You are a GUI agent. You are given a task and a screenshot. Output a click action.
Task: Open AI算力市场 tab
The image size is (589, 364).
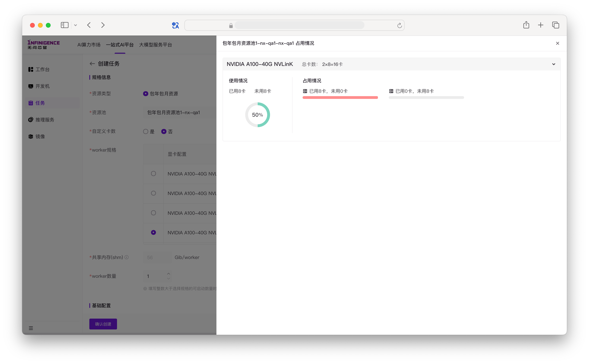click(89, 45)
